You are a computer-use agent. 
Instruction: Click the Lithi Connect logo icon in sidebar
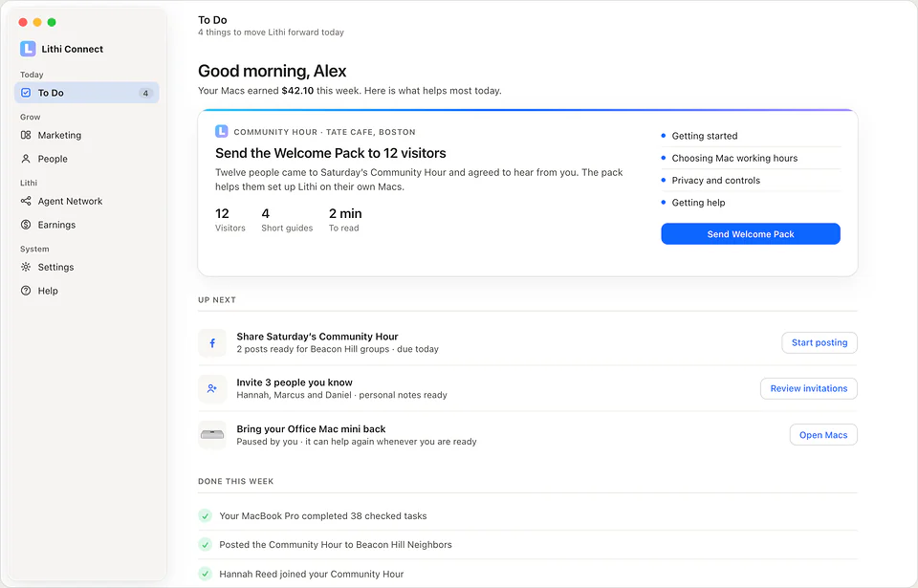28,49
